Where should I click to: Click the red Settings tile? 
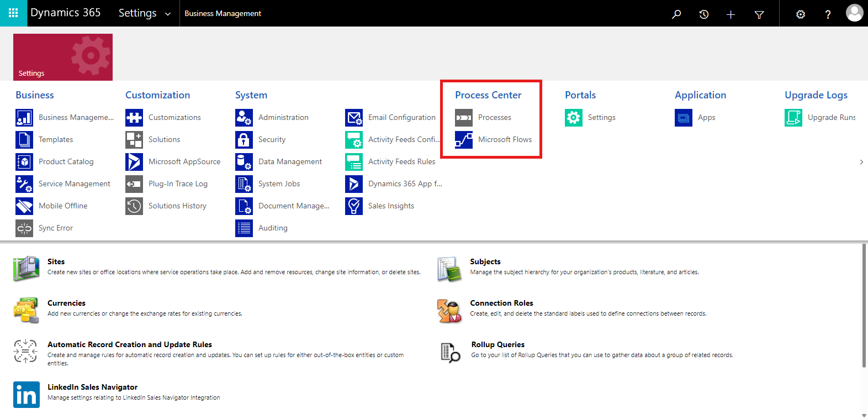click(63, 57)
